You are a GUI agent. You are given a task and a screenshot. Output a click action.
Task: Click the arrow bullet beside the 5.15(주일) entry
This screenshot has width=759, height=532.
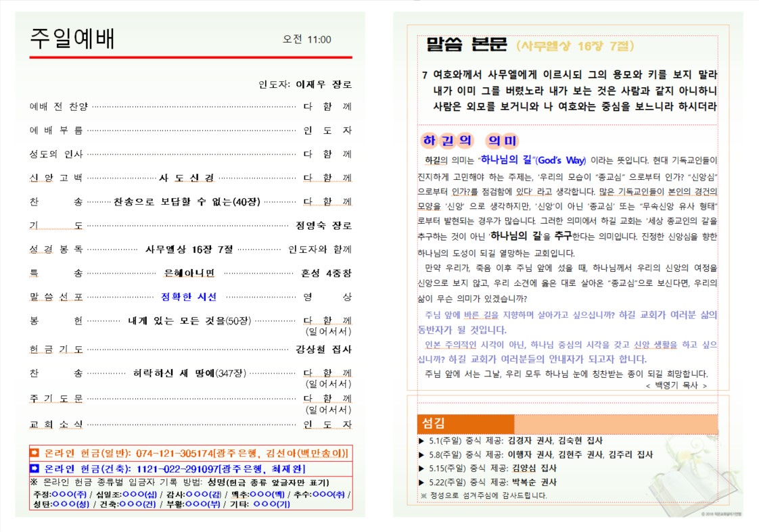[x=422, y=468]
